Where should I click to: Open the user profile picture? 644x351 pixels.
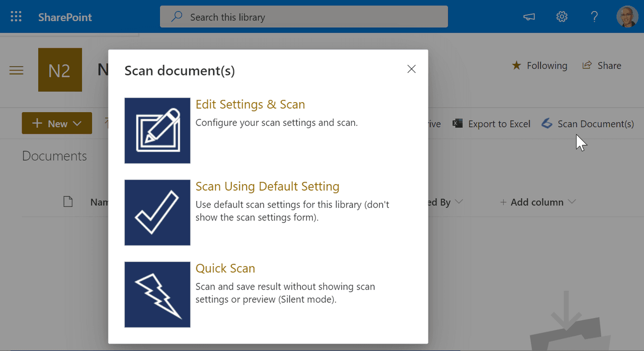click(x=627, y=17)
